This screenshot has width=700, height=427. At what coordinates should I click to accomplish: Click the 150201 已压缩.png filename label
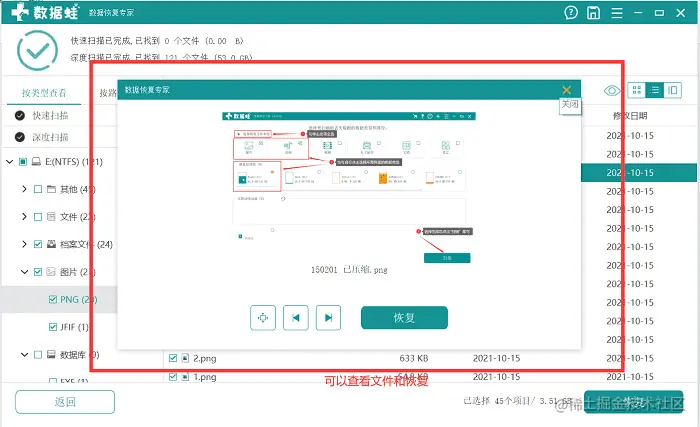click(x=349, y=270)
